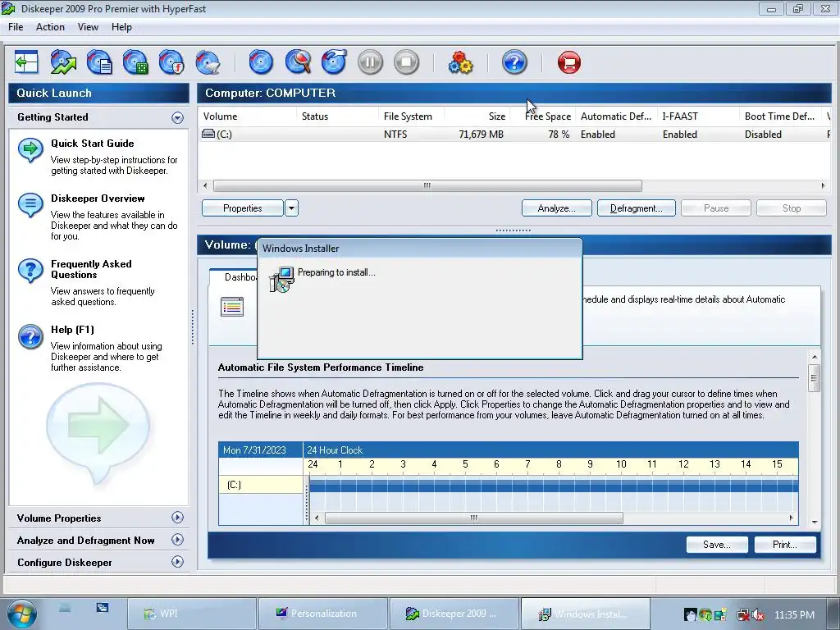Open the Properties button dropdown arrow
This screenshot has width=840, height=630.
(x=291, y=208)
